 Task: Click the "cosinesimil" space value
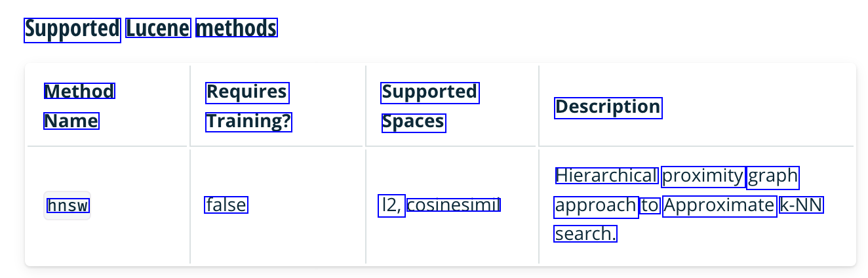click(x=454, y=205)
